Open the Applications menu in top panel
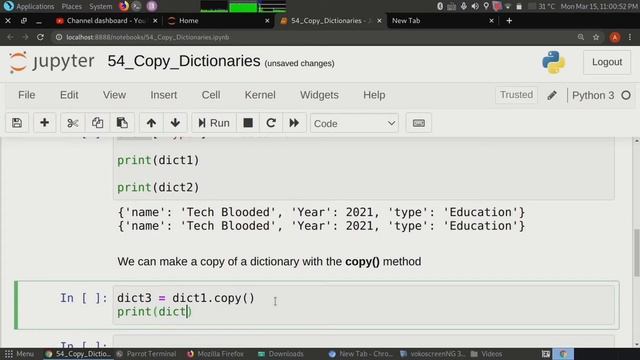The image size is (640, 360). [x=29, y=6]
